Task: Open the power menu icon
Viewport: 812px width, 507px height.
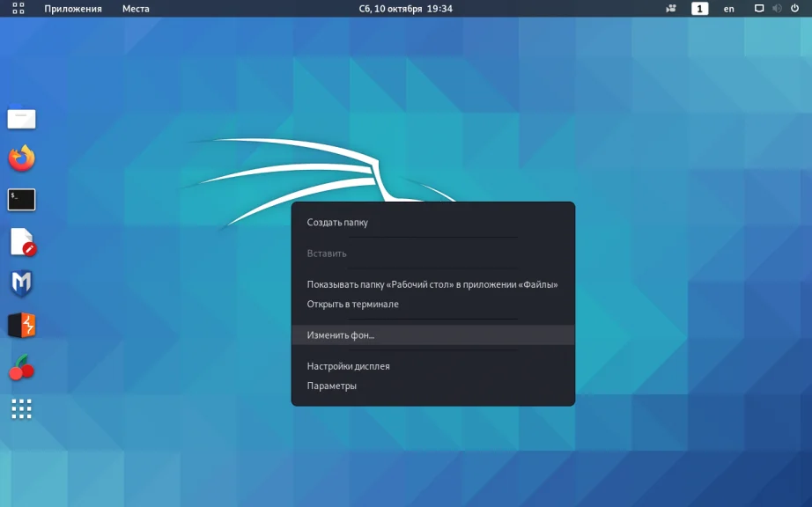Action: click(x=795, y=8)
